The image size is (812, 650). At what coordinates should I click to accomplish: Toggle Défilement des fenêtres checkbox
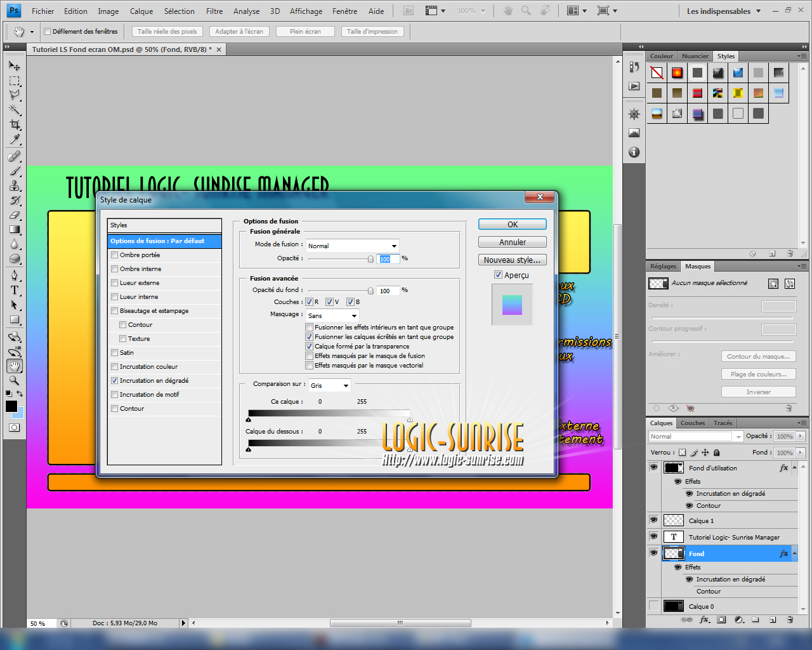point(47,32)
